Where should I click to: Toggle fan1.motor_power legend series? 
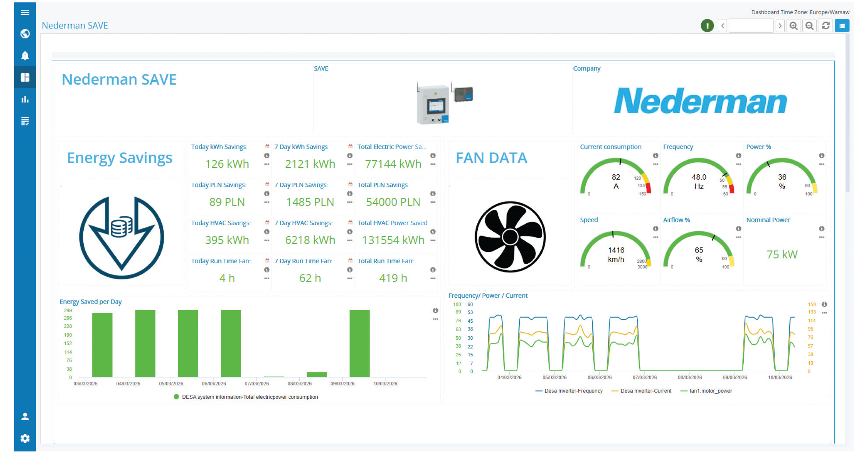click(x=706, y=391)
